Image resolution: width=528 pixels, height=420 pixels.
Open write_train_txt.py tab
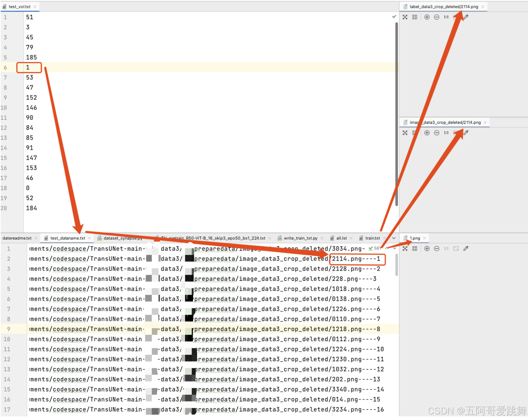[x=300, y=238]
